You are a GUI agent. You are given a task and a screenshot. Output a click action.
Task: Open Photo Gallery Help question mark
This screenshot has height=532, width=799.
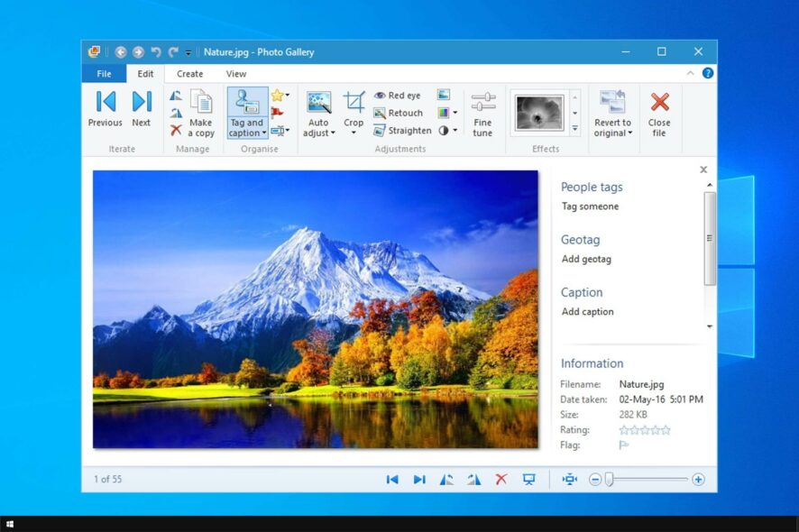[708, 73]
